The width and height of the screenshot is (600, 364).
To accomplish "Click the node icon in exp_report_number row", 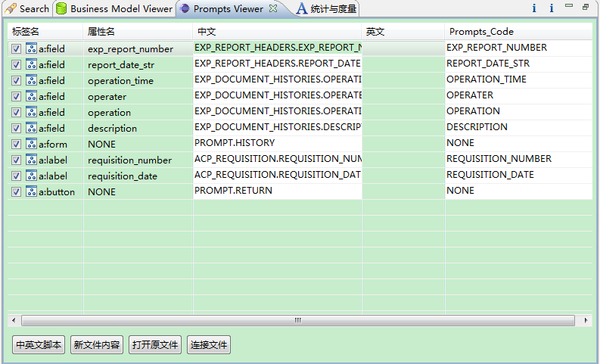I will 31,48.
